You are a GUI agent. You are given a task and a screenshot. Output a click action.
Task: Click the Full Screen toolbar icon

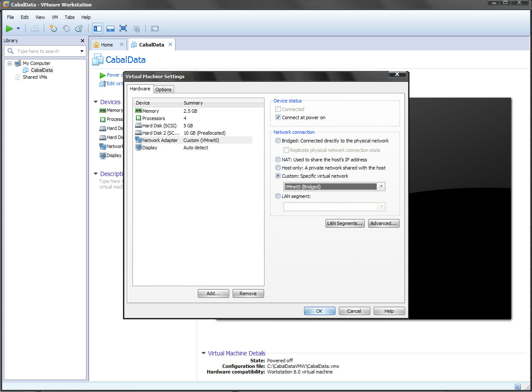123,28
